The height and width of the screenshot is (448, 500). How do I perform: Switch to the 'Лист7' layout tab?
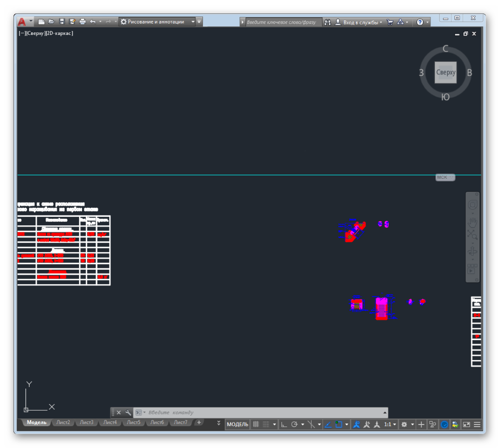pyautogui.click(x=180, y=422)
